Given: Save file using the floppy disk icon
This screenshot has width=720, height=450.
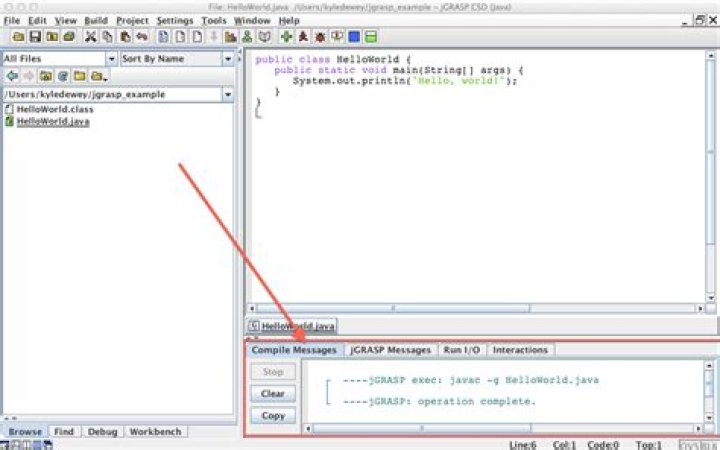Looking at the screenshot, I should [35, 36].
